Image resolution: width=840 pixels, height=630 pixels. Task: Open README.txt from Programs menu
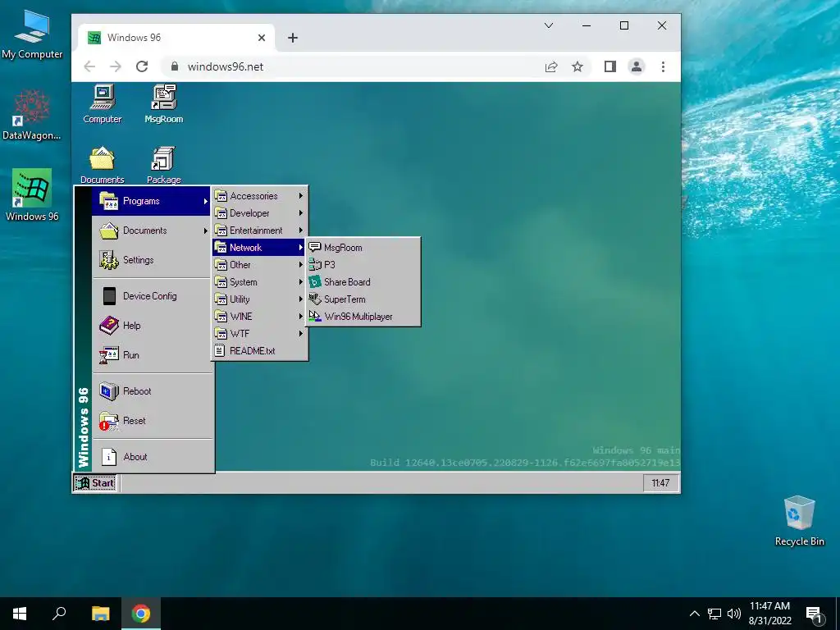(259, 350)
